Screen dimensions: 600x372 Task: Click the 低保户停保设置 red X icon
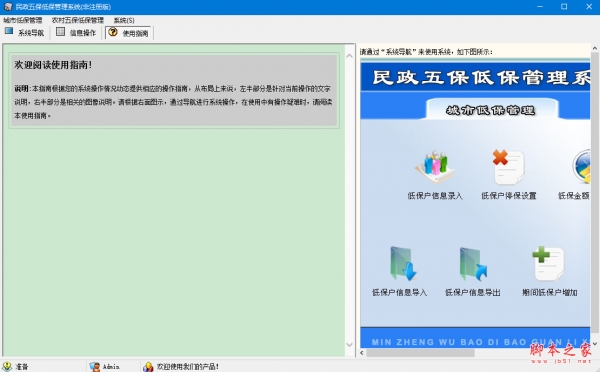(508, 167)
